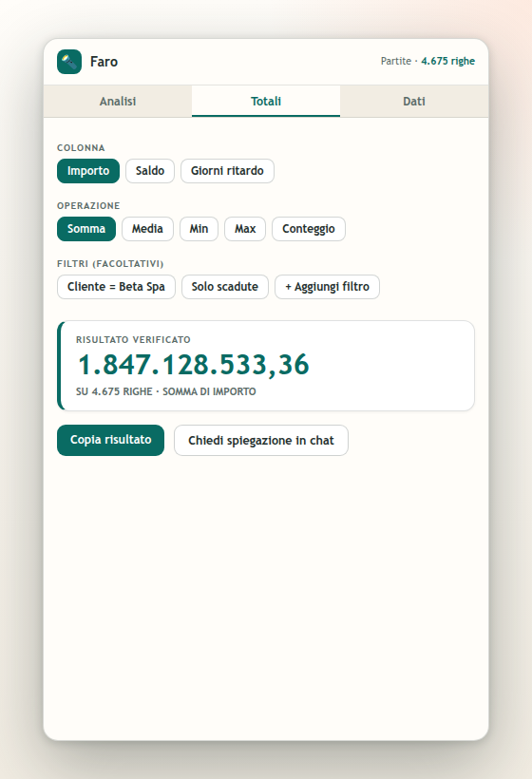Select the Importo column chip
The image size is (532, 779).
tap(88, 171)
